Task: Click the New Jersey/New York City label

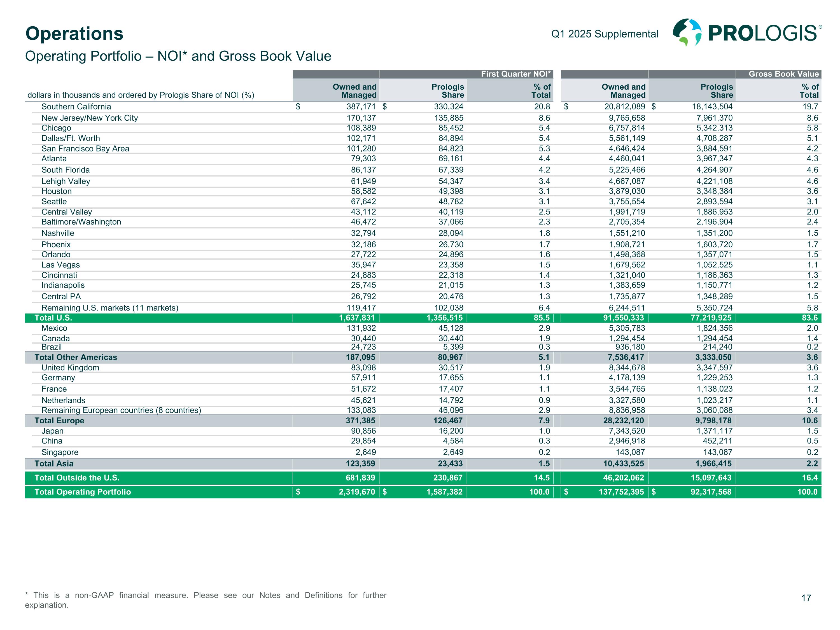Action: (x=90, y=118)
